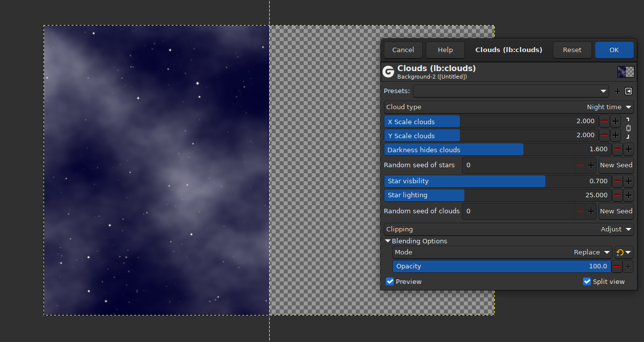This screenshot has height=342, width=644.
Task: Generate New Seed for stars
Action: coord(616,165)
